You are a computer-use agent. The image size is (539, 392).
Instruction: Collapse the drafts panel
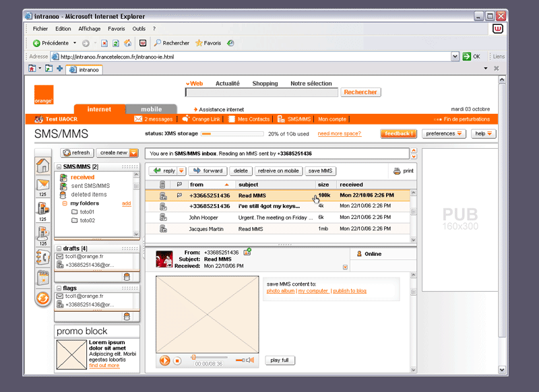click(x=59, y=249)
